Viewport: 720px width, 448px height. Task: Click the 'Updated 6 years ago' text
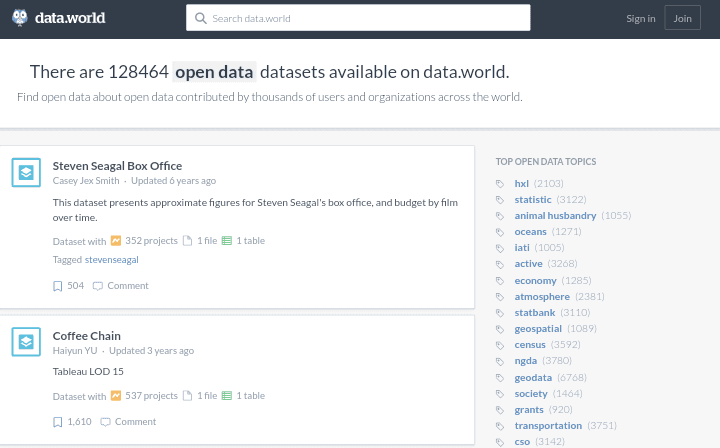point(174,181)
